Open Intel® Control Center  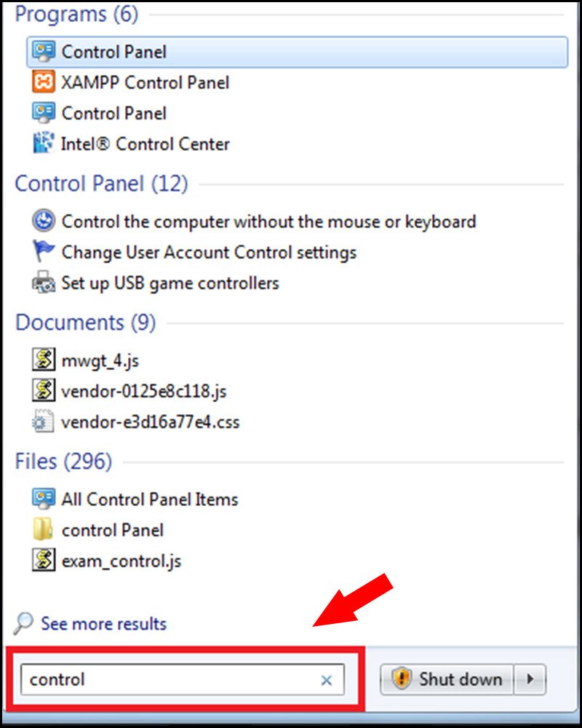[145, 143]
